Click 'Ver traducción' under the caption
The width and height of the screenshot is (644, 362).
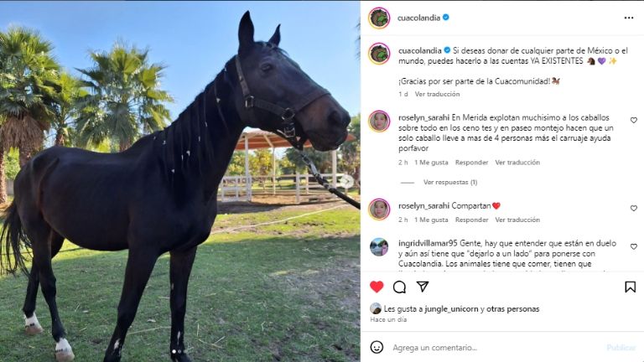pyautogui.click(x=437, y=94)
